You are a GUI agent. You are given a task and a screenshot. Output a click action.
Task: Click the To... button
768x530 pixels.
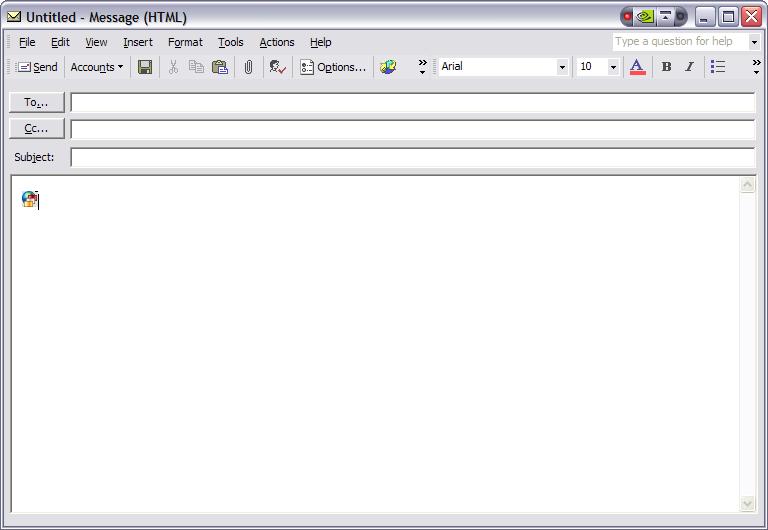point(37,102)
